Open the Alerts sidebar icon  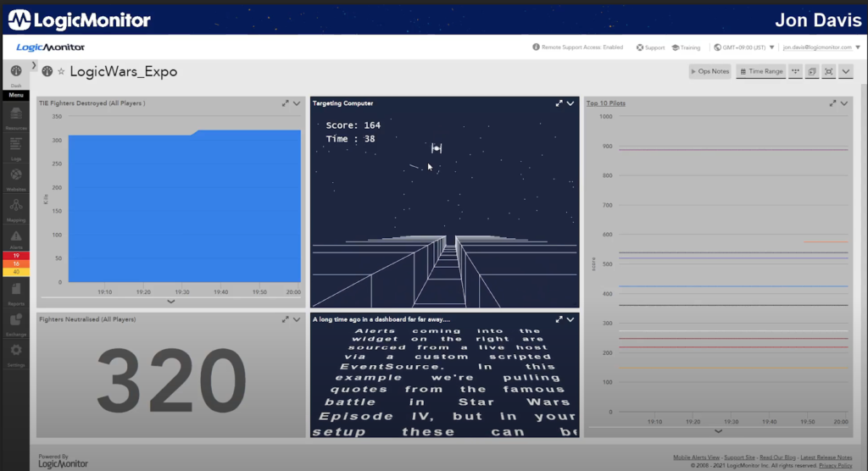(x=16, y=240)
